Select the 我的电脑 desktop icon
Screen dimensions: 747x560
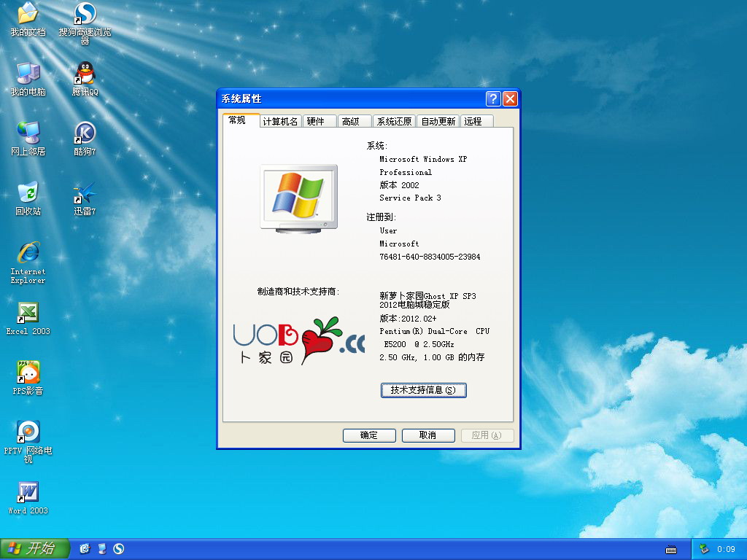[28, 73]
